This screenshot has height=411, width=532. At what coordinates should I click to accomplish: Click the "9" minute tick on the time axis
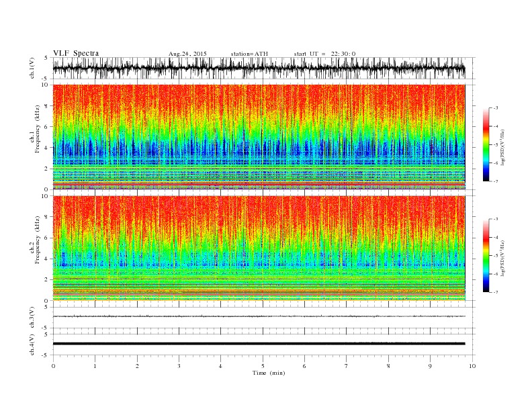(x=430, y=366)
